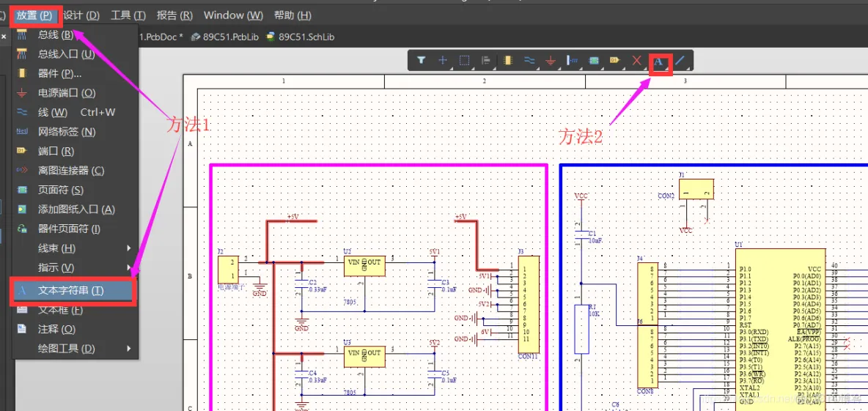
Task: Choose the dashed rectangle selection tool
Action: coord(465,60)
